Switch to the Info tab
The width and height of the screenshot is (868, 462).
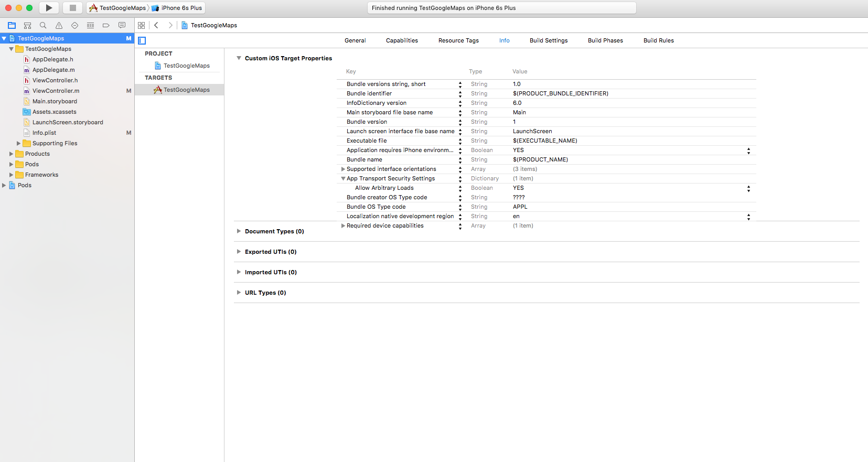[504, 40]
